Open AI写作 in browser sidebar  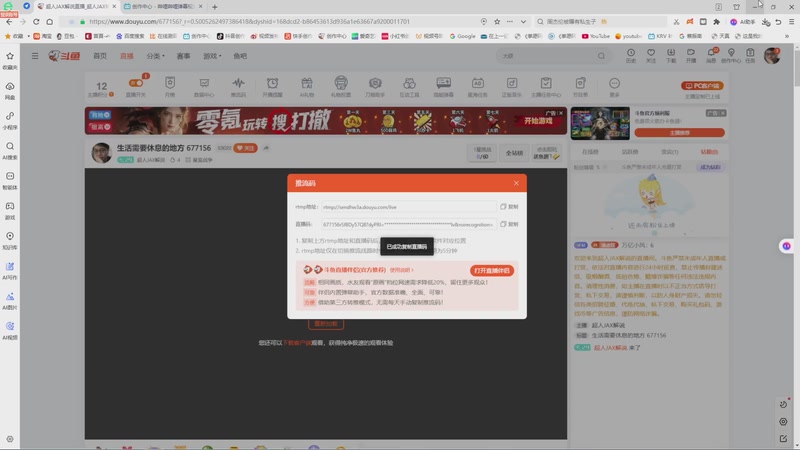click(x=10, y=271)
